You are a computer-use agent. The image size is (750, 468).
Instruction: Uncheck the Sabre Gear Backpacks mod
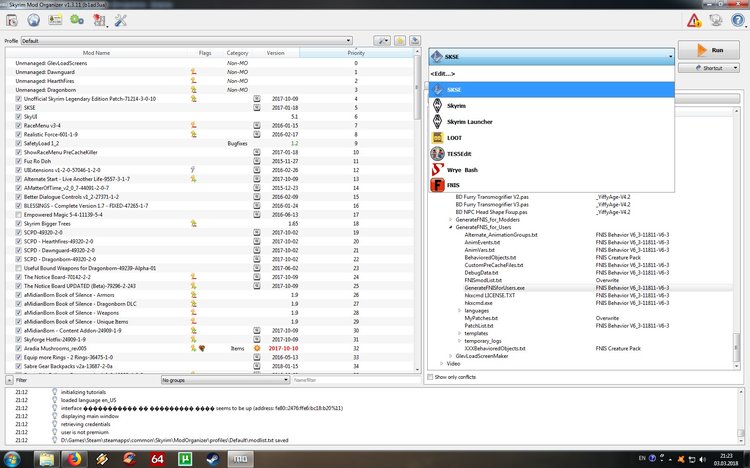pos(19,366)
